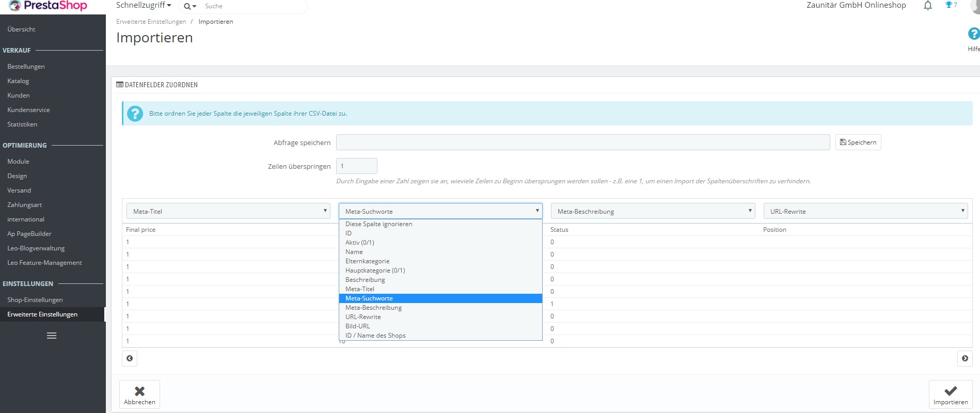Click the Abbrechen button
Image resolution: width=980 pixels, height=413 pixels.
pyautogui.click(x=139, y=394)
